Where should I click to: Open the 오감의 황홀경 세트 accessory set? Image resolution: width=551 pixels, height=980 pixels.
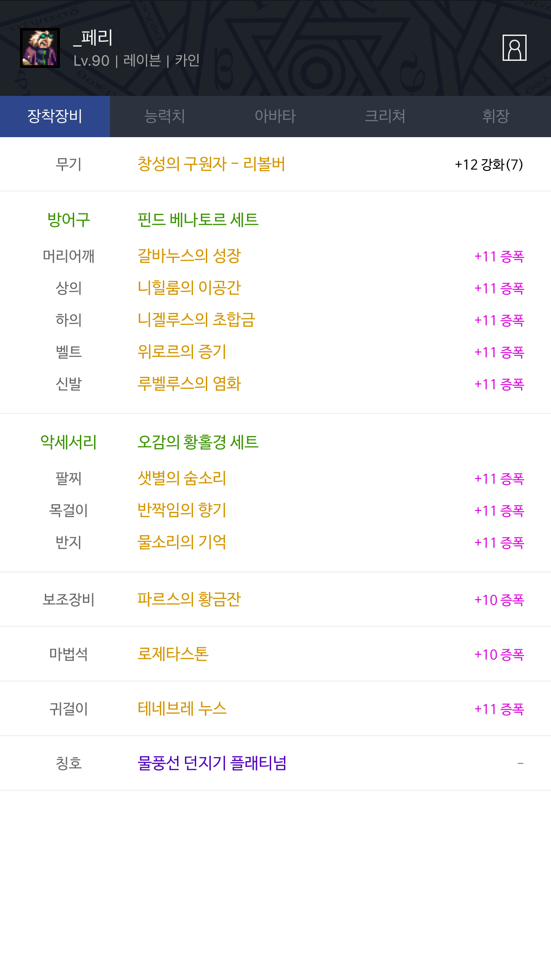click(198, 442)
